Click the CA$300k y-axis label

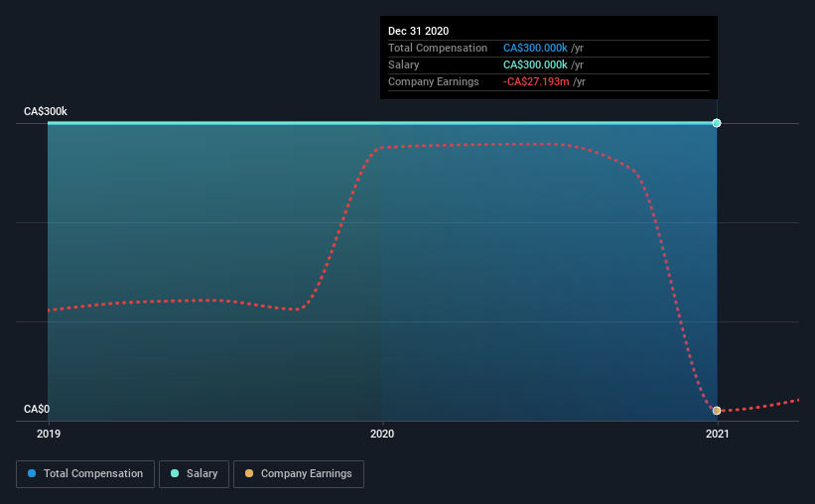[46, 111]
